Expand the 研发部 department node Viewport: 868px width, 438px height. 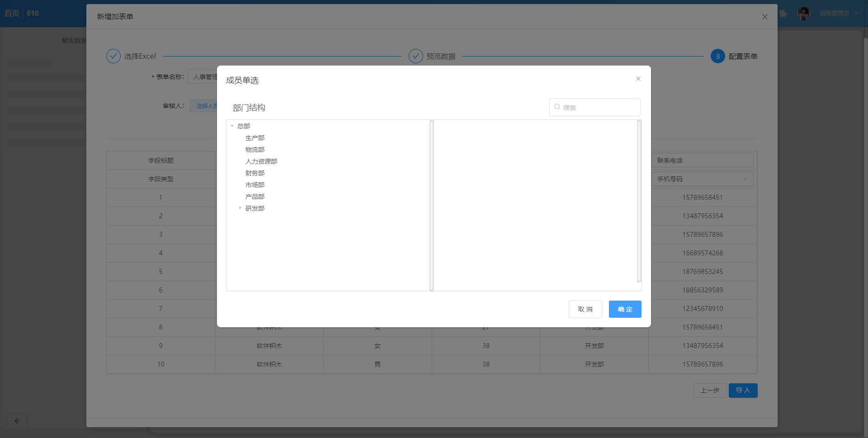(x=240, y=208)
